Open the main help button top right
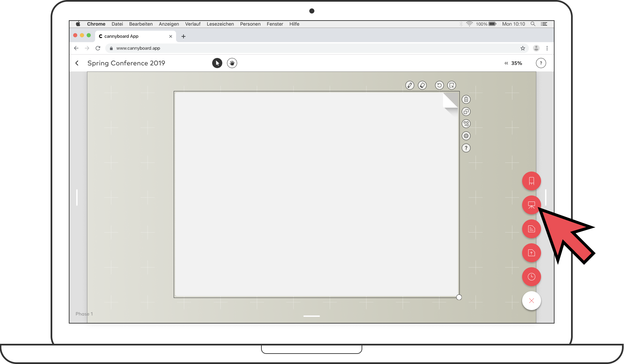The width and height of the screenshot is (624, 364). click(x=541, y=63)
